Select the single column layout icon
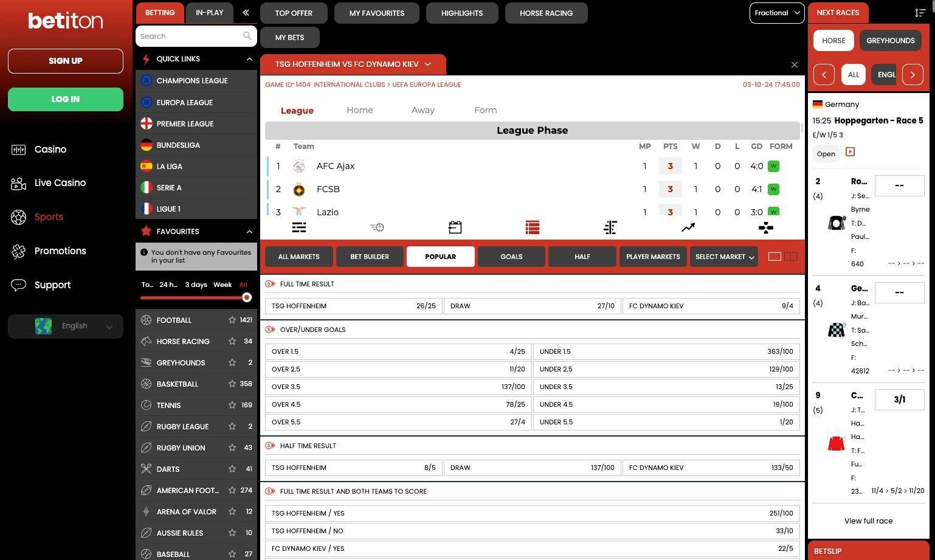This screenshot has width=935, height=560. (x=775, y=257)
